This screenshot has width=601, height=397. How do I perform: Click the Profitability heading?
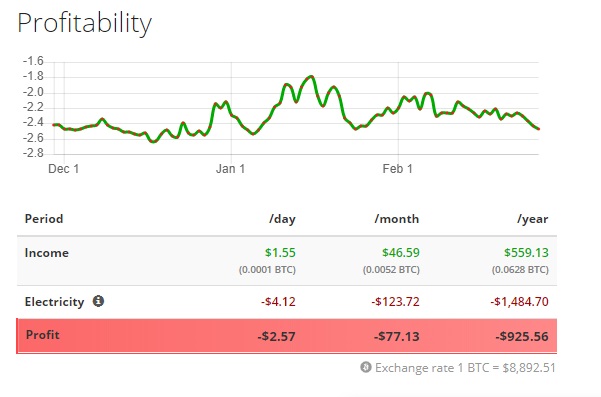click(85, 23)
